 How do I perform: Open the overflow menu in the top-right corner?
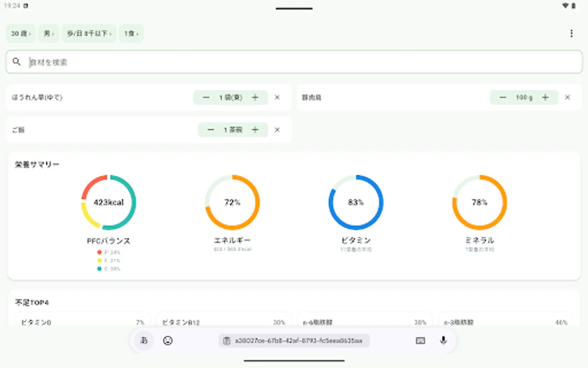571,34
